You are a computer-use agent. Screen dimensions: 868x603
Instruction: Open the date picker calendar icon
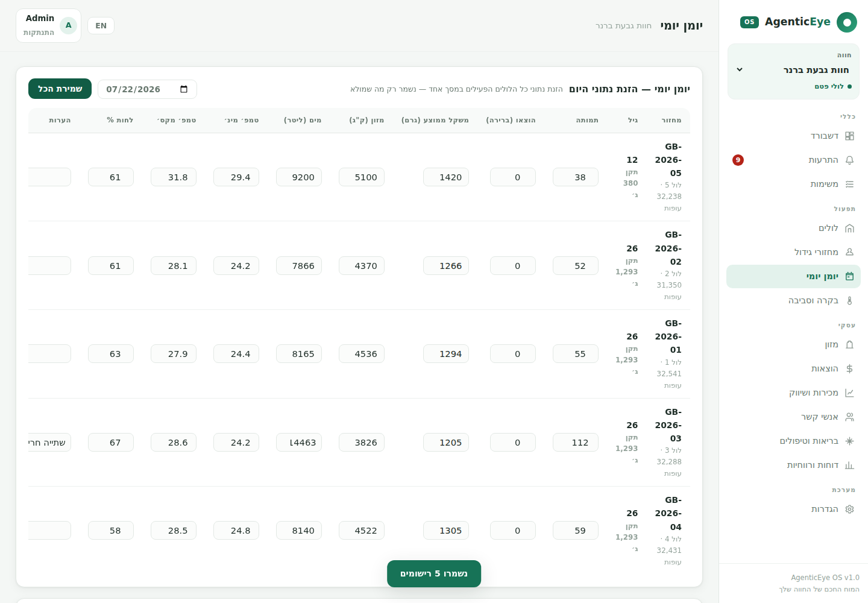tap(184, 89)
